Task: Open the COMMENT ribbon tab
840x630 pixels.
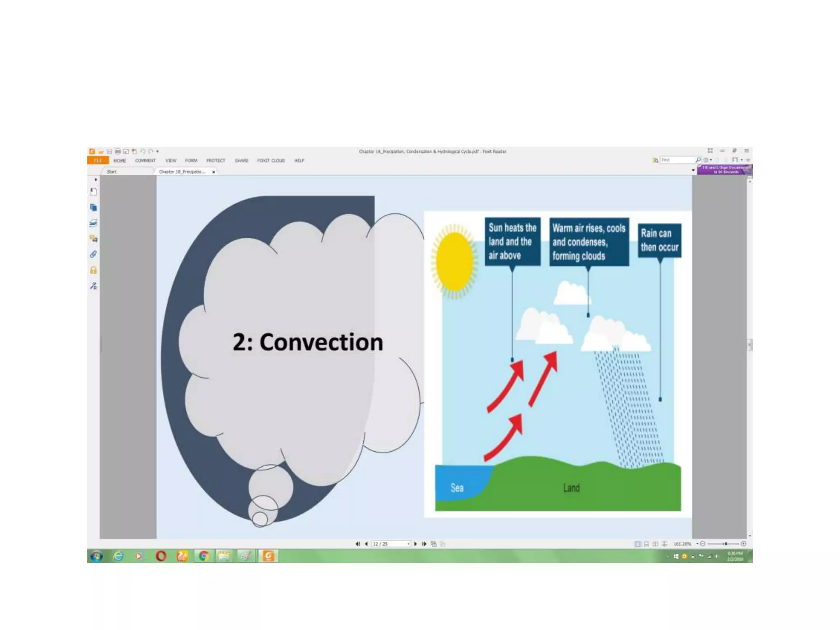Action: [145, 161]
